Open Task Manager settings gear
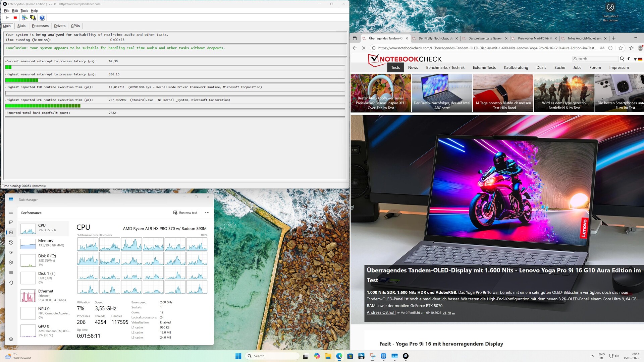 (11, 339)
